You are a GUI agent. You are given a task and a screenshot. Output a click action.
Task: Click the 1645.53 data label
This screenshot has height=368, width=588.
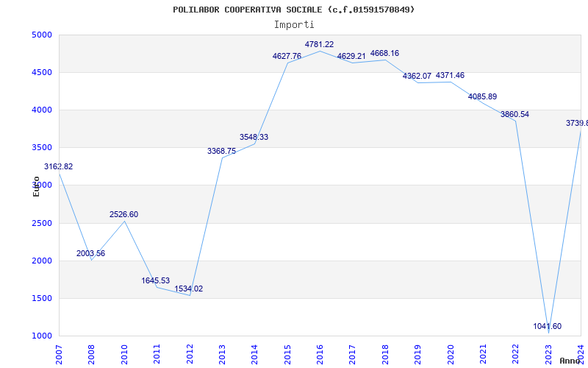[x=156, y=281]
